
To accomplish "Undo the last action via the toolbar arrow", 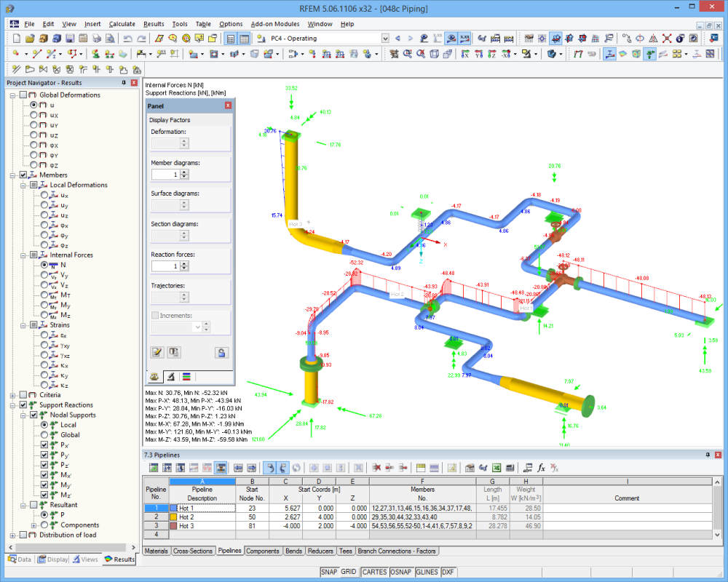I will (127, 38).
